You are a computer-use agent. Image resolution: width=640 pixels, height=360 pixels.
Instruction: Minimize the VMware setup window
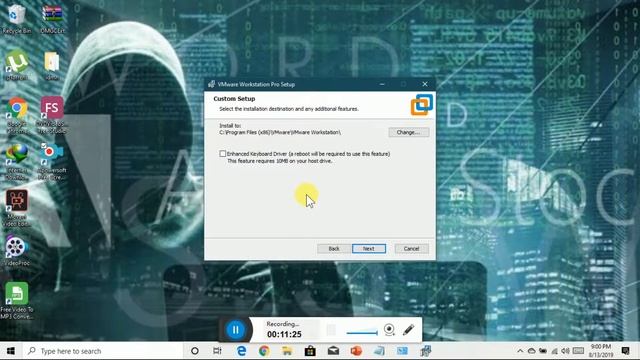click(382, 84)
